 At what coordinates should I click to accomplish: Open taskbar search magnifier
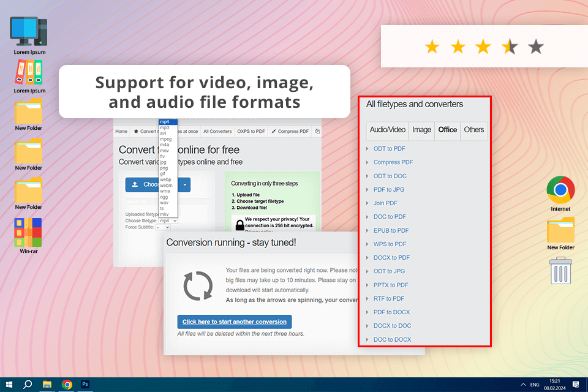(x=28, y=385)
